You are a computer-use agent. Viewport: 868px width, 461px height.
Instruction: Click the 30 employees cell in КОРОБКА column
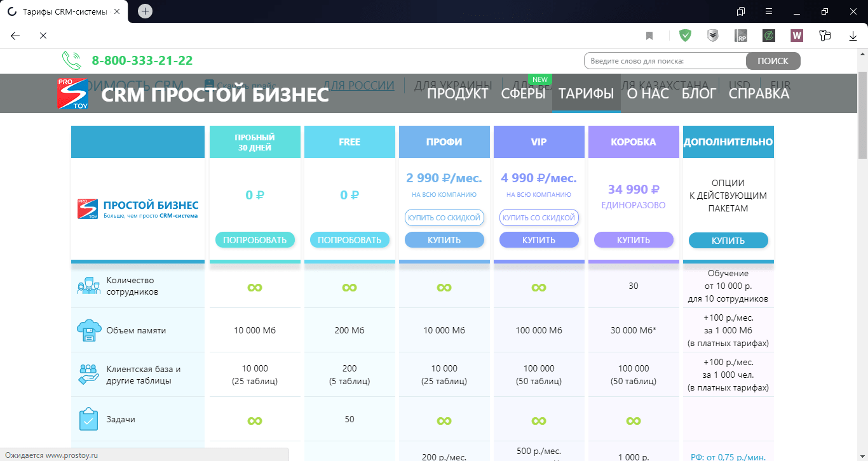[634, 286]
